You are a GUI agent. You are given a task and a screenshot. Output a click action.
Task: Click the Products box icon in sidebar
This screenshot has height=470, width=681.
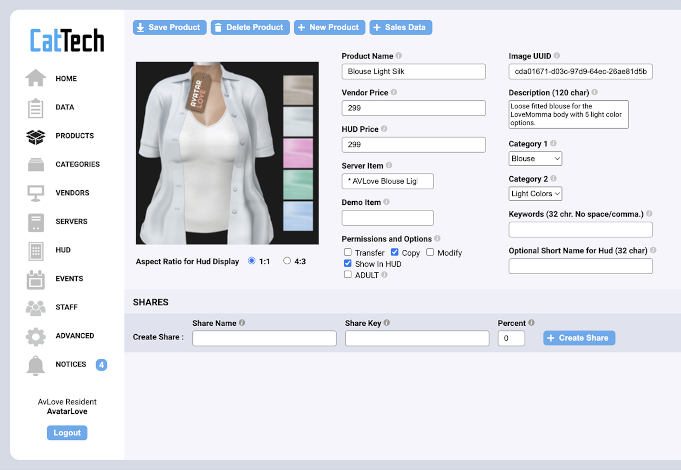(36, 136)
